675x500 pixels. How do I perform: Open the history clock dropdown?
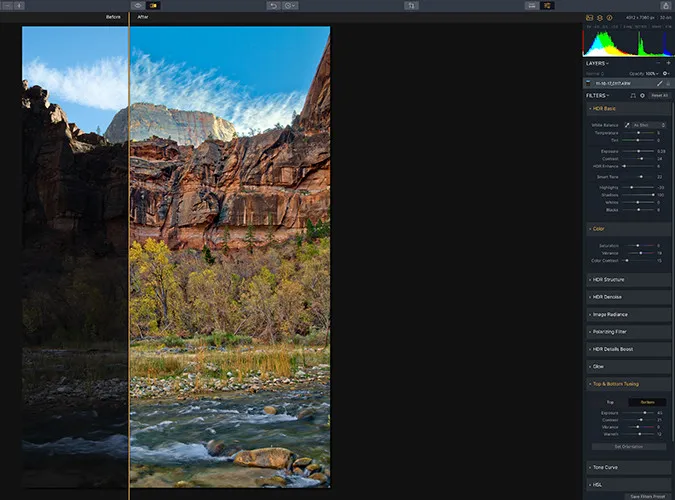(x=290, y=5)
